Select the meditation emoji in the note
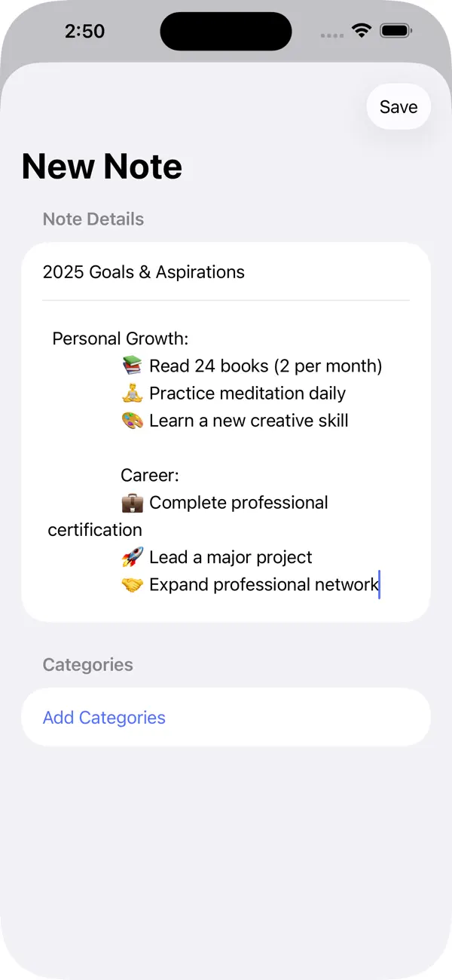 tap(132, 393)
